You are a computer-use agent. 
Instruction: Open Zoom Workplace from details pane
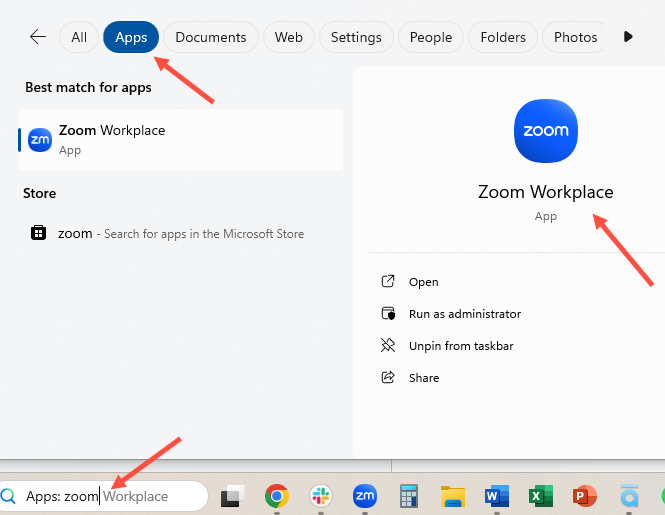point(423,282)
